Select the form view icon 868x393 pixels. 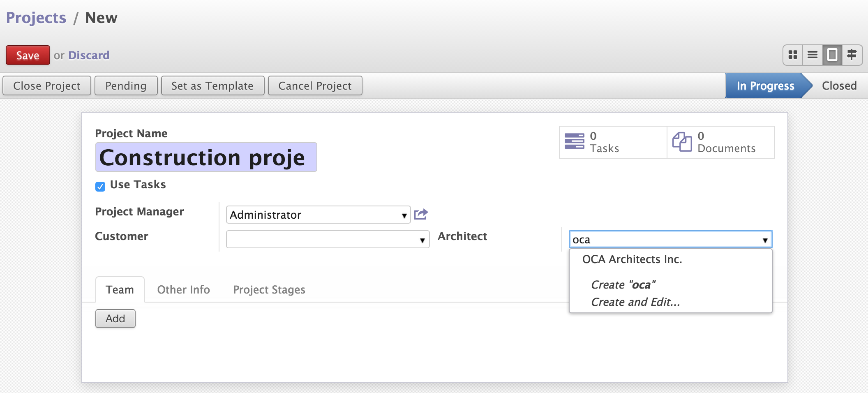coord(832,55)
